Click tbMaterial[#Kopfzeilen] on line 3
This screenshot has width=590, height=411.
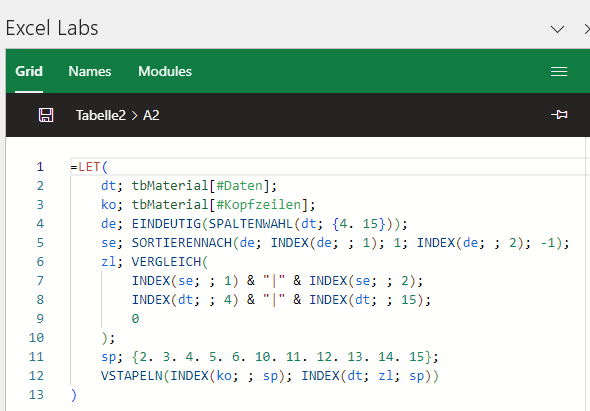[220, 205]
